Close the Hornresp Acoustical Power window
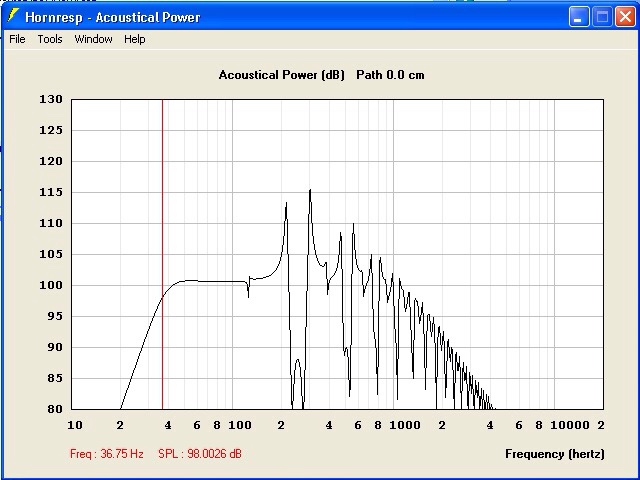 click(x=625, y=17)
